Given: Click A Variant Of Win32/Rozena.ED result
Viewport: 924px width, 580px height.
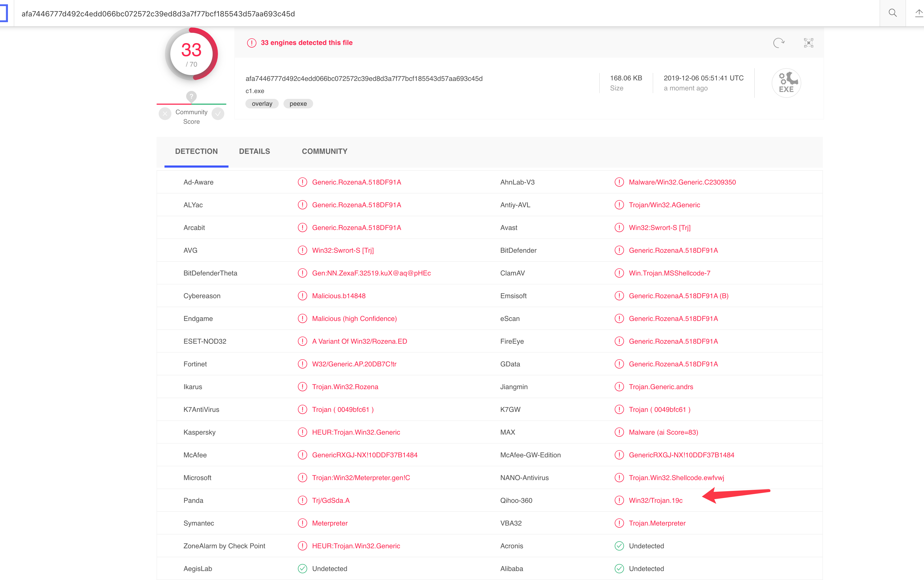Looking at the screenshot, I should click(x=360, y=341).
